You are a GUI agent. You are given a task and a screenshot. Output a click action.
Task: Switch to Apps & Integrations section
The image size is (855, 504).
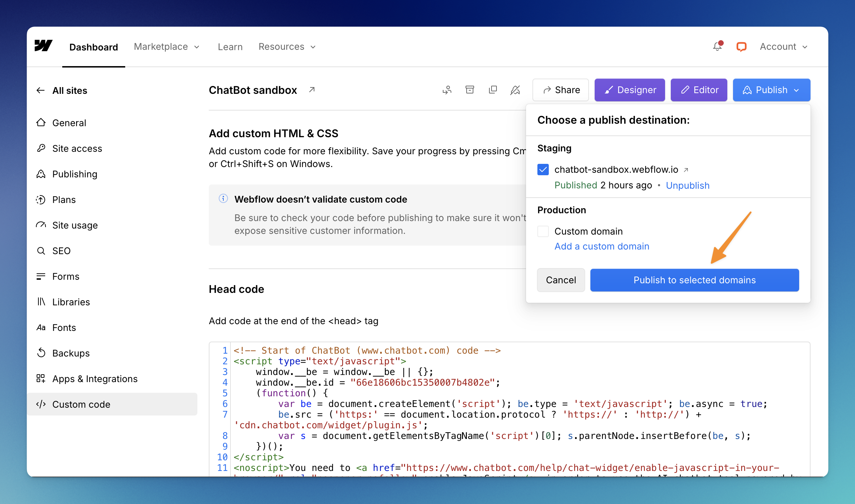[x=95, y=379]
